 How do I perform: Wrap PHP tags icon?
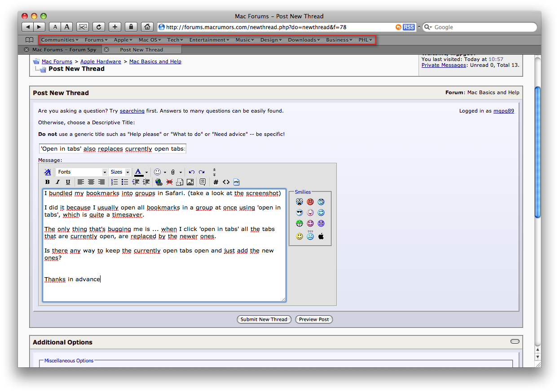[x=237, y=182]
